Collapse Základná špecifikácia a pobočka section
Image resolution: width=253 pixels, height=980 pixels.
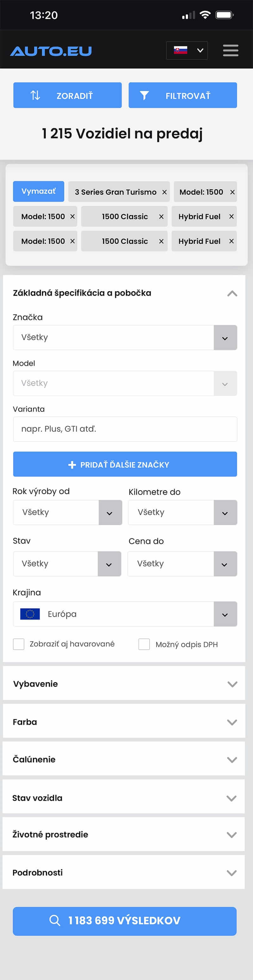point(232,293)
